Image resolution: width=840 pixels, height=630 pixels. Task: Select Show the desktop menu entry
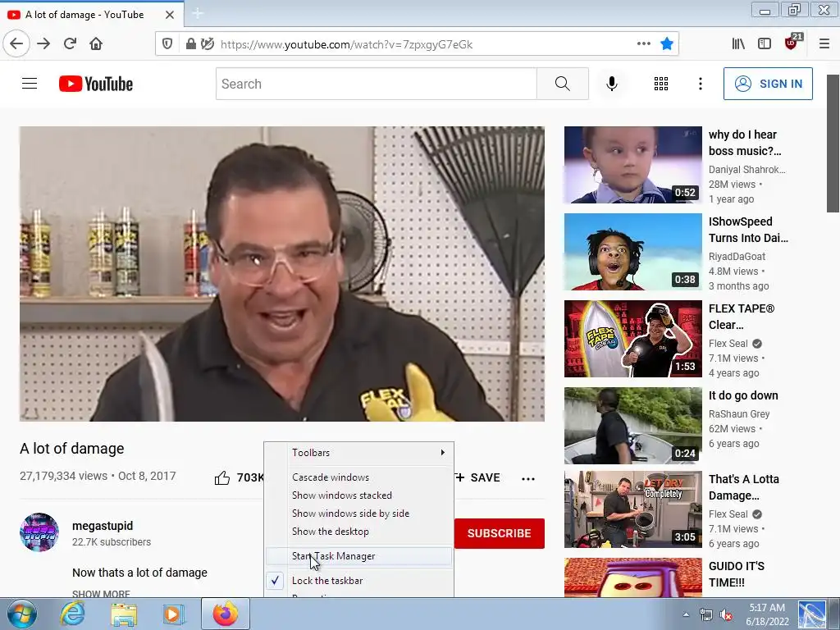[359, 532]
